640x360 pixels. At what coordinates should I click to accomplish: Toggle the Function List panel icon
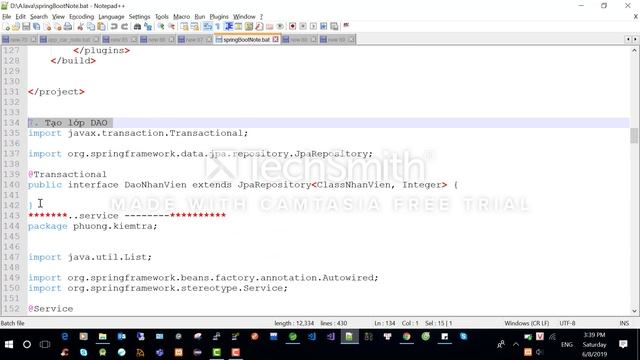tap(259, 27)
